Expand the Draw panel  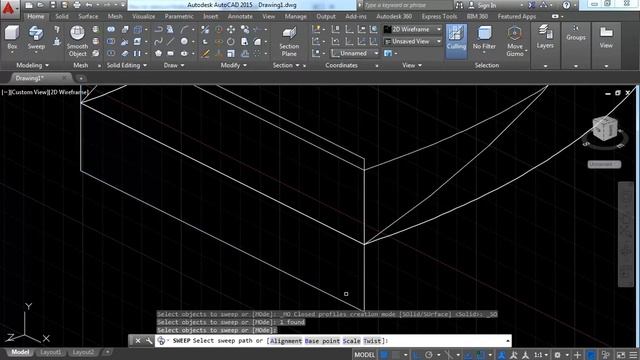[x=174, y=65]
